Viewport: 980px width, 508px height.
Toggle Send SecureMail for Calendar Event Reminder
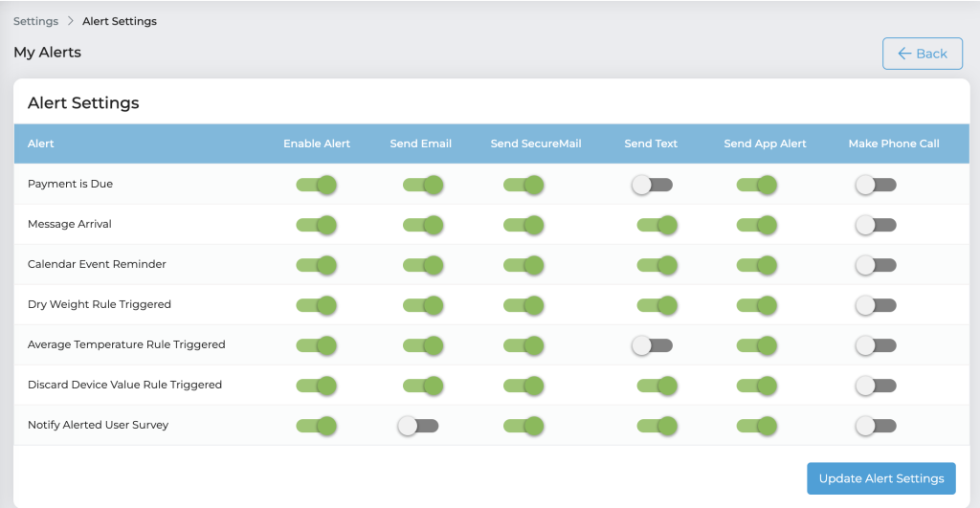[x=523, y=265]
